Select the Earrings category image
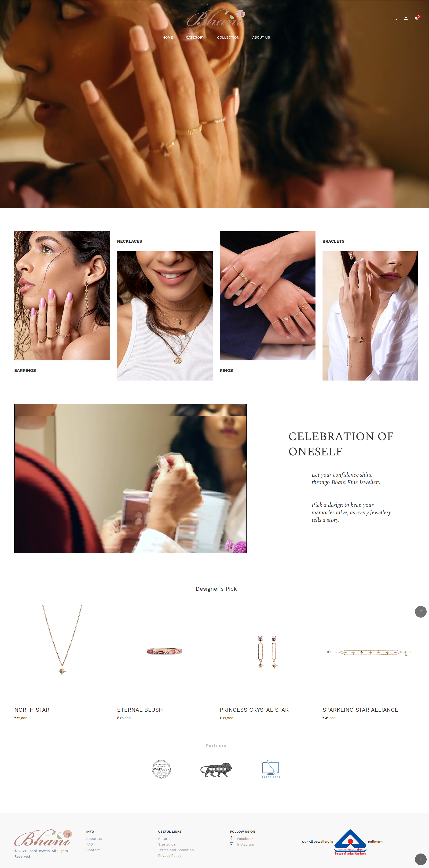 [x=62, y=296]
